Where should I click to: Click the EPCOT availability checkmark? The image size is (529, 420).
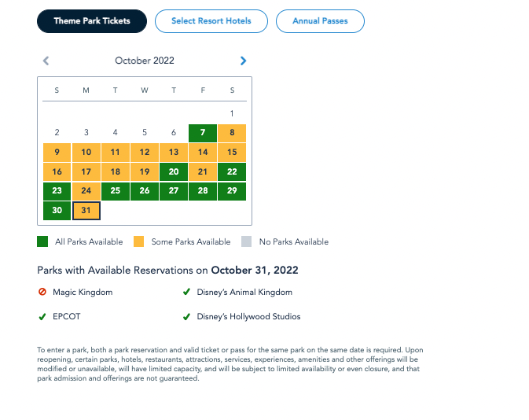(x=42, y=317)
